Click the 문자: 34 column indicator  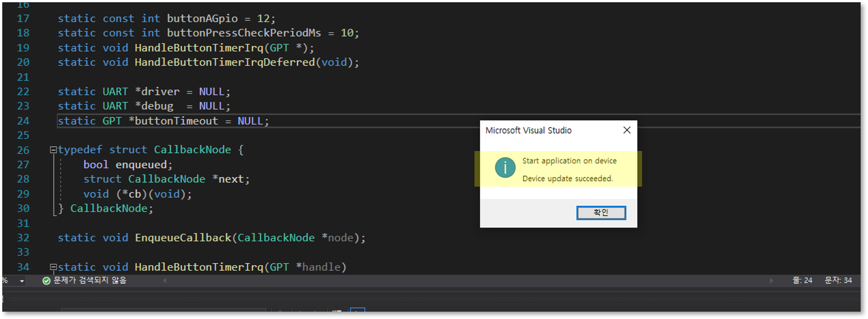(838, 281)
